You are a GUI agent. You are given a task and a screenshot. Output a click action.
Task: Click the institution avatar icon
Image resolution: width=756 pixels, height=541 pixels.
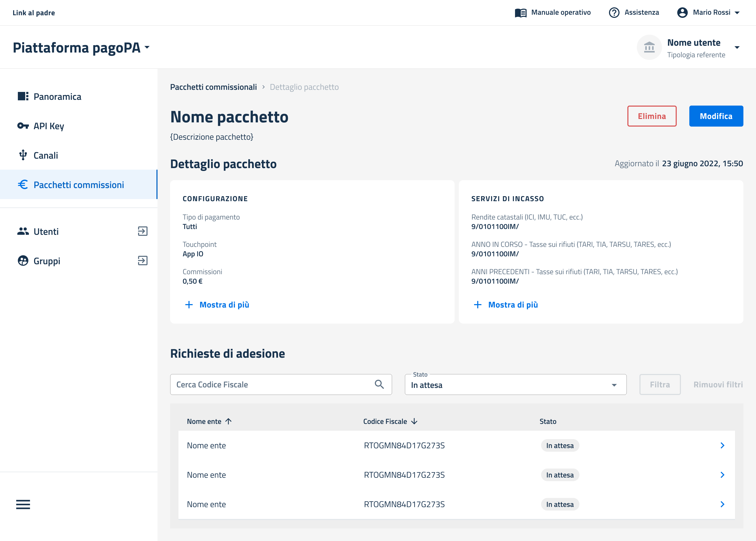649,48
